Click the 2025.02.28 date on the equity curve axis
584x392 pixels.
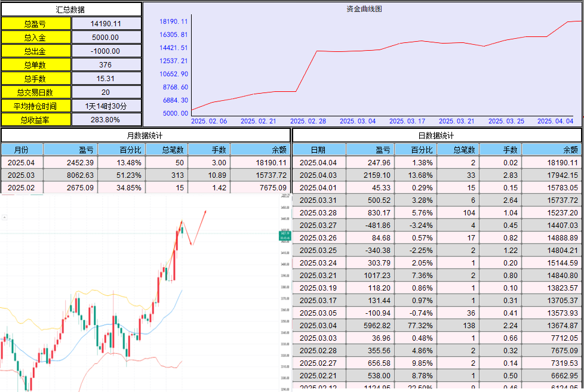tap(308, 121)
